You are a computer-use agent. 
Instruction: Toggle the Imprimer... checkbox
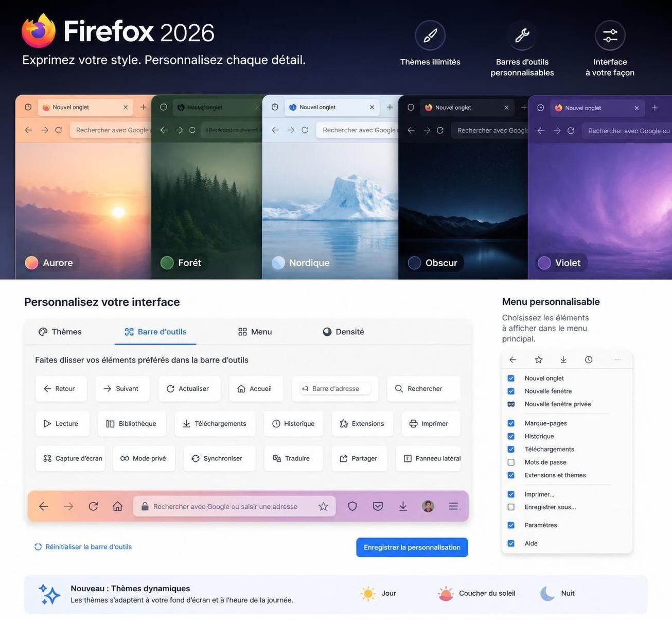pos(511,494)
